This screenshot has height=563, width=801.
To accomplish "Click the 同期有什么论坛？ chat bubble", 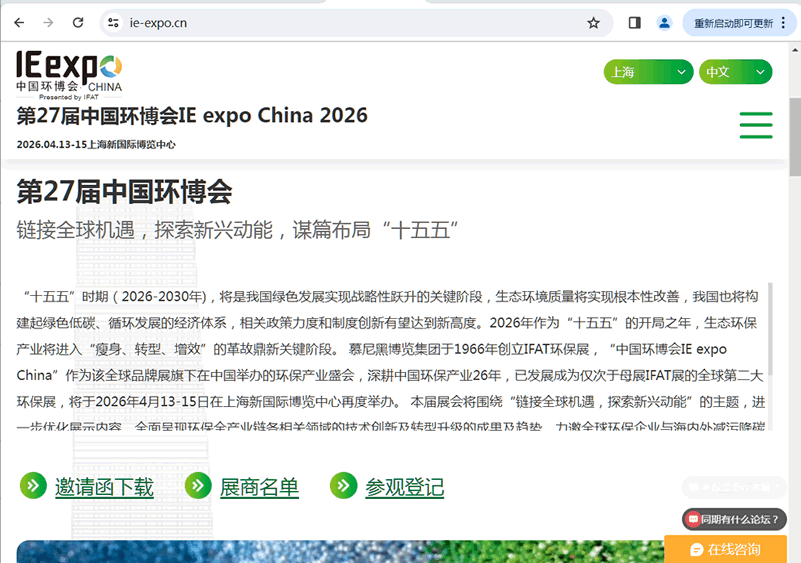I will click(734, 520).
